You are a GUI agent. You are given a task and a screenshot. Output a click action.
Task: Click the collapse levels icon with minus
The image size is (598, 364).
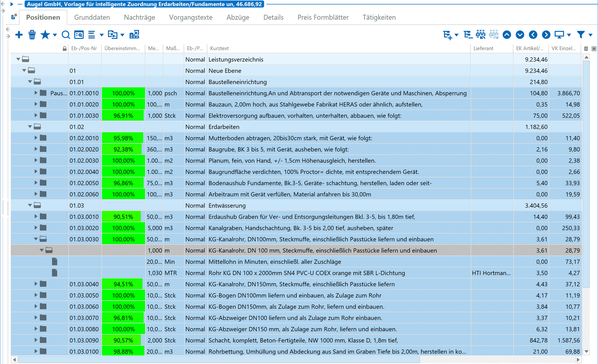pos(468,35)
